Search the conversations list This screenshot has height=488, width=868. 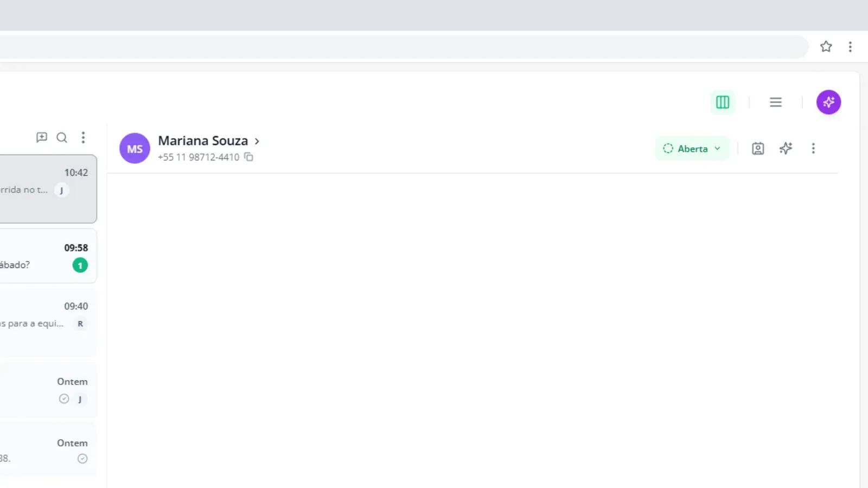click(x=62, y=137)
